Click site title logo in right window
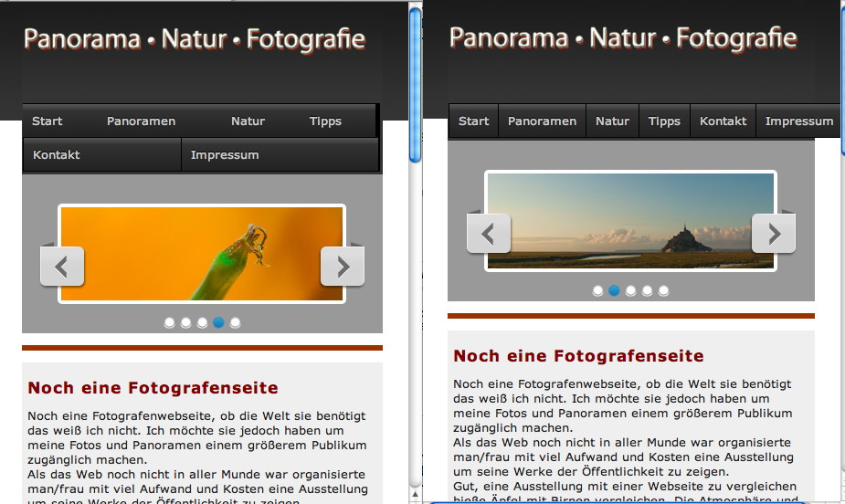Viewport: 845px width, 504px height. 623,38
